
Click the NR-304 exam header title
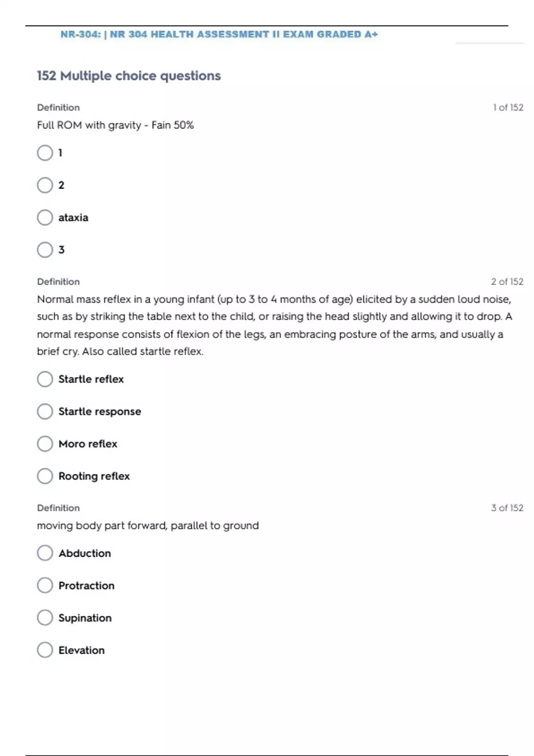[219, 35]
